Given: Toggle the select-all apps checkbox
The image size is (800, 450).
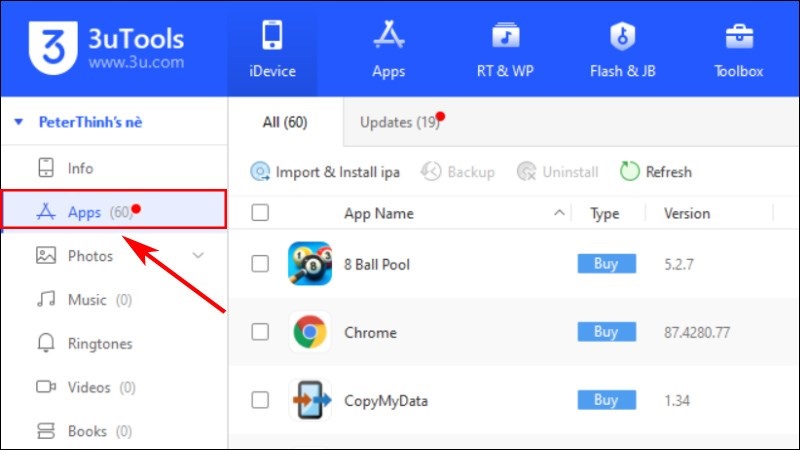Looking at the screenshot, I should (x=260, y=213).
